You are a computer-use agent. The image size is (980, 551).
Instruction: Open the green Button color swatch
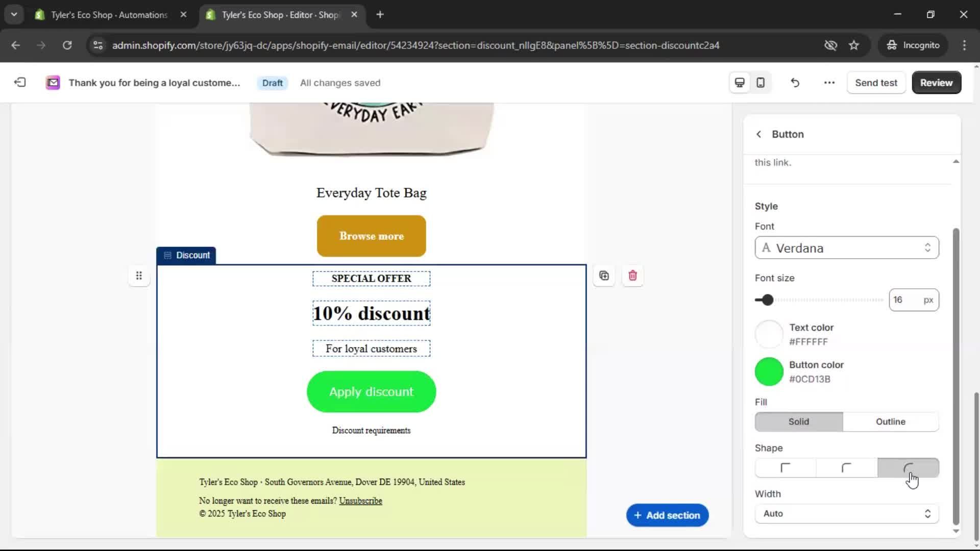coord(769,371)
